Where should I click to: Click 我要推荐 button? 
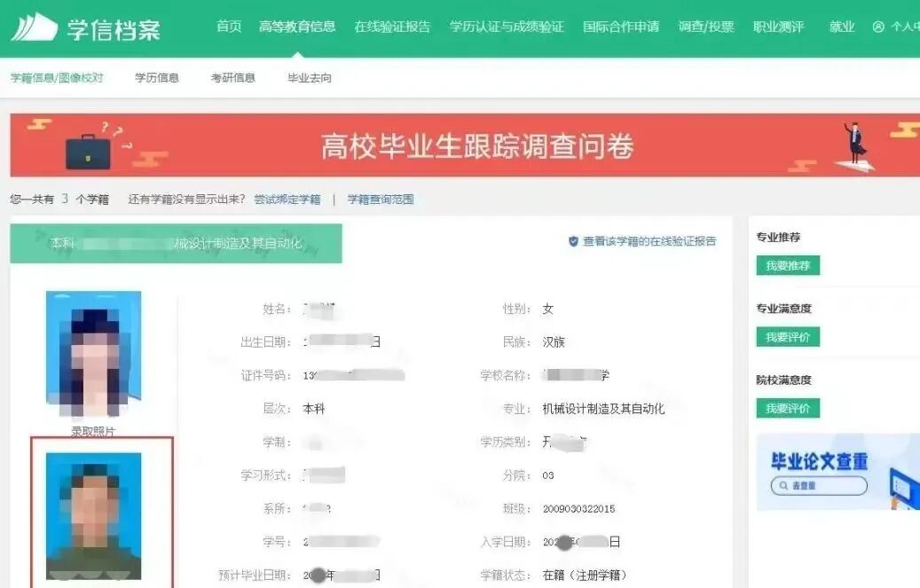788,266
